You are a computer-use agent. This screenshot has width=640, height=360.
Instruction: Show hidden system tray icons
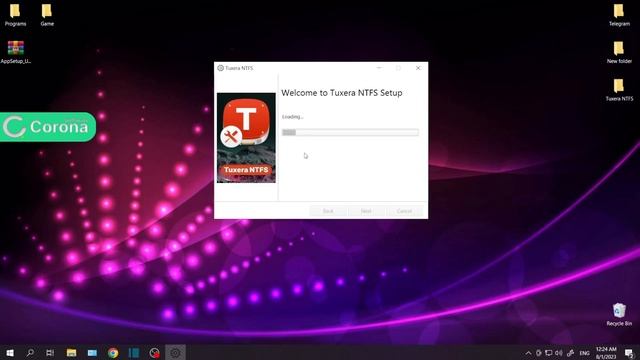(528, 353)
